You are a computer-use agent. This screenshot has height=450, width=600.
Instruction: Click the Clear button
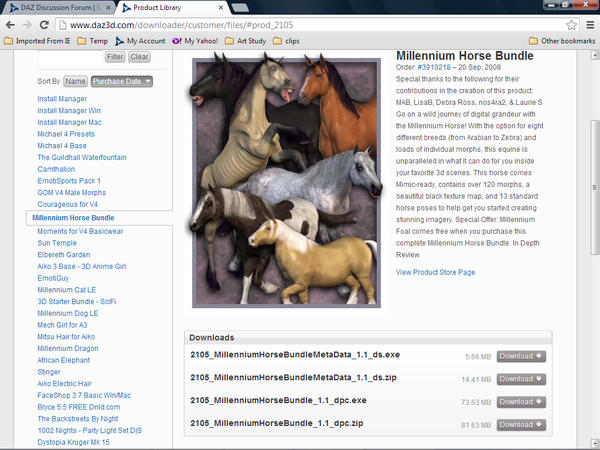click(139, 57)
